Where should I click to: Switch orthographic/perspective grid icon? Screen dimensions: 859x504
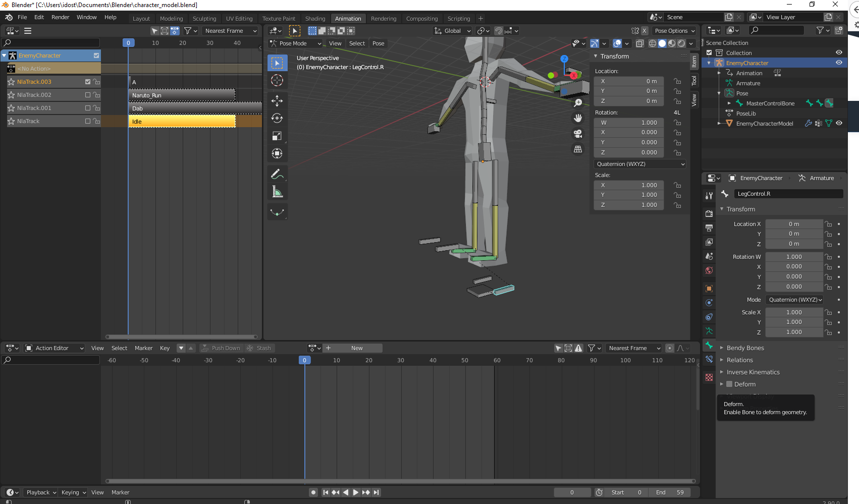tap(578, 149)
